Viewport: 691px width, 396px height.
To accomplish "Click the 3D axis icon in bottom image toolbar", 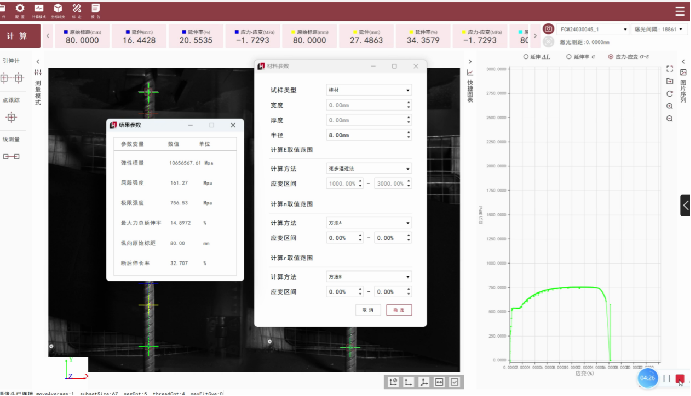I will (424, 382).
